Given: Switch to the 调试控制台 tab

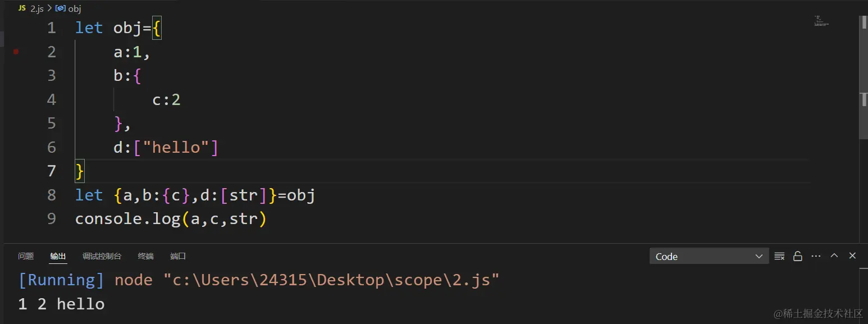Looking at the screenshot, I should pyautogui.click(x=102, y=256).
